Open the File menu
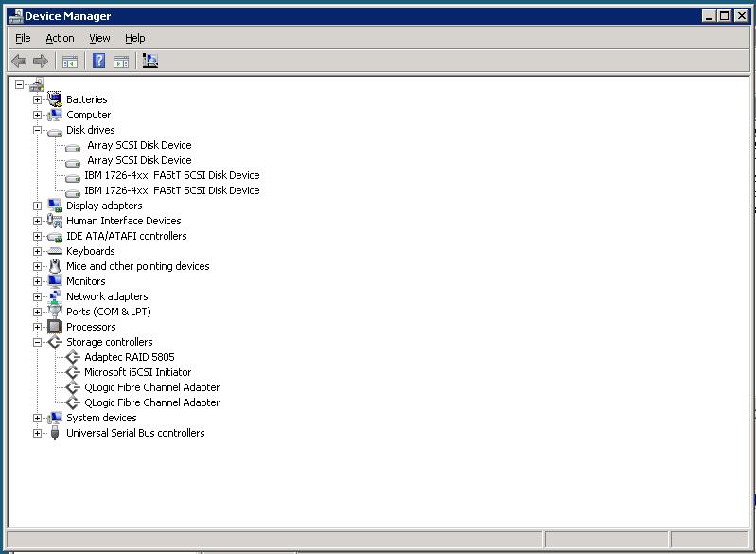 [23, 38]
